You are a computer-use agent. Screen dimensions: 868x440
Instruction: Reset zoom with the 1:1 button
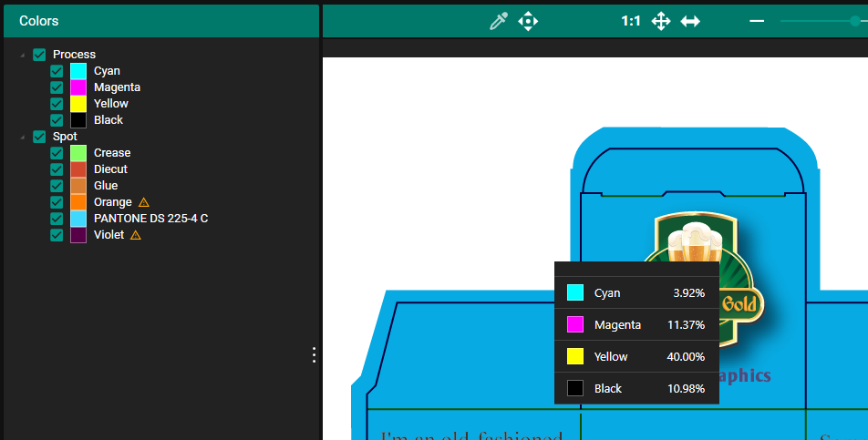pos(630,21)
